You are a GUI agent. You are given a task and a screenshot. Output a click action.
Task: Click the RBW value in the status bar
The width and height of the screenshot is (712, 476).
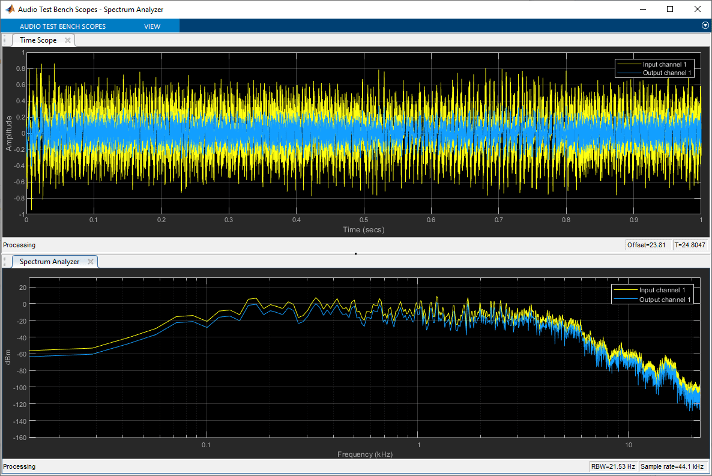click(614, 467)
